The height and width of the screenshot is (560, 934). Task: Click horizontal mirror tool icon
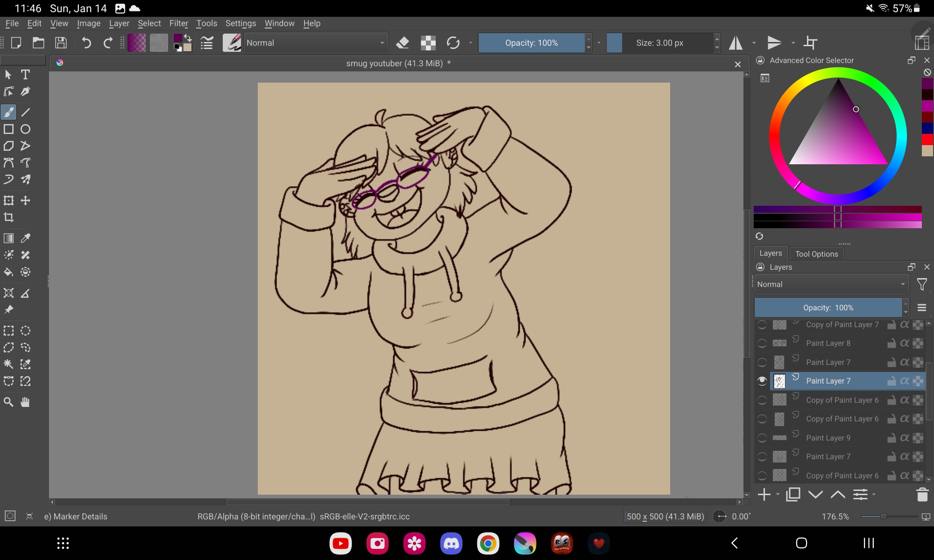tap(736, 43)
